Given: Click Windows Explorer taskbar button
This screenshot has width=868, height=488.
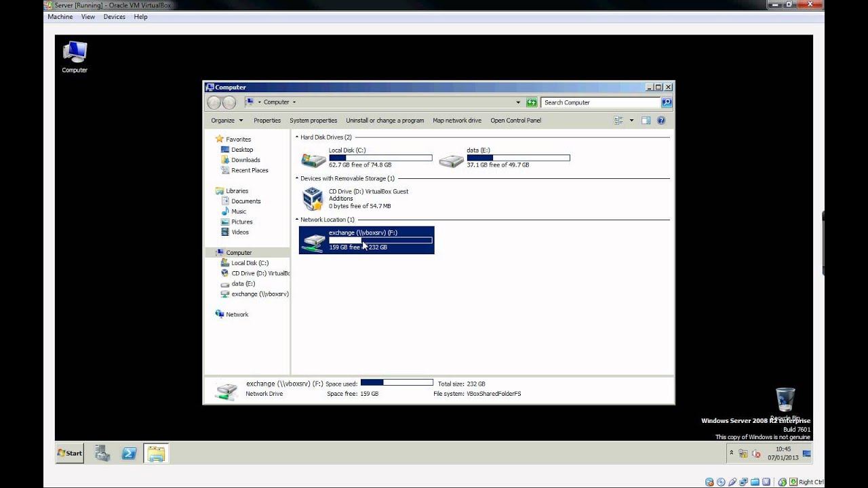Looking at the screenshot, I should 156,453.
